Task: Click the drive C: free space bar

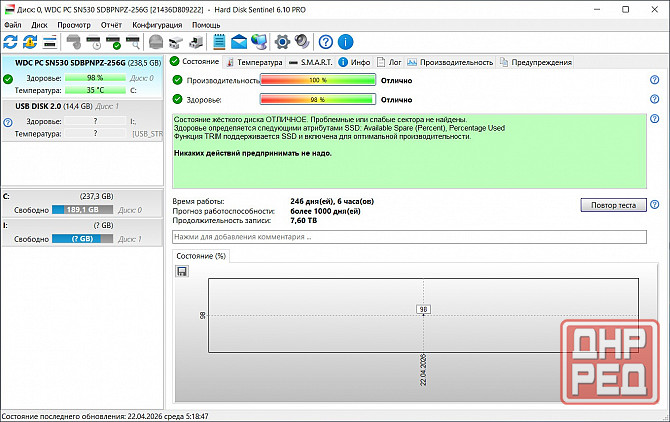Action: click(x=82, y=210)
